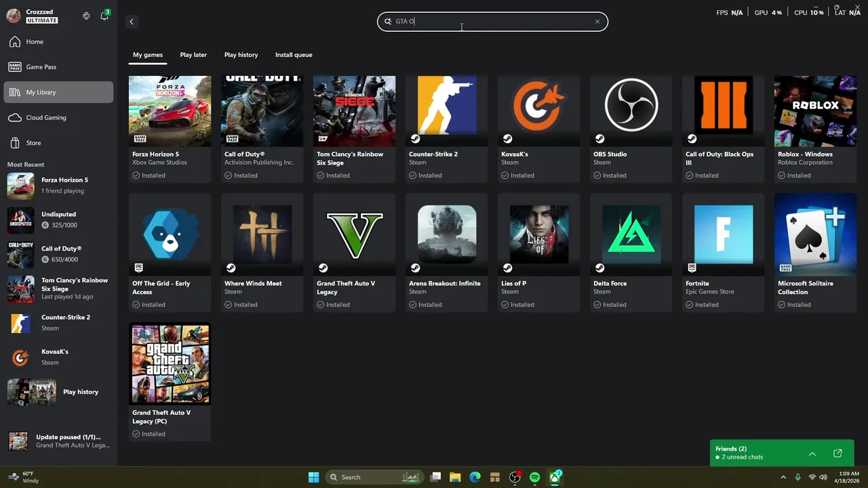Open KovaaK's in Most Recent list
Image resolution: width=868 pixels, height=488 pixels.
pos(58,357)
